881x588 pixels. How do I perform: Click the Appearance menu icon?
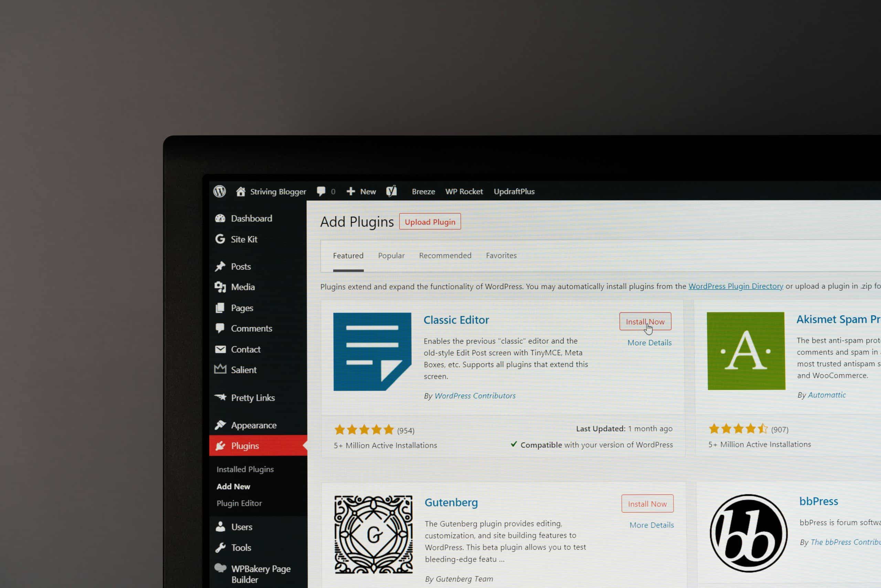220,424
